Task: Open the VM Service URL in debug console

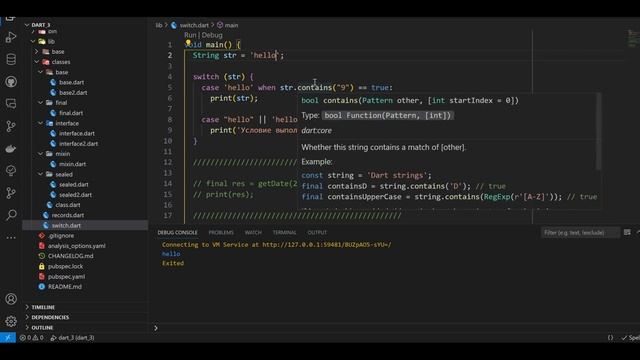Action: click(327, 244)
